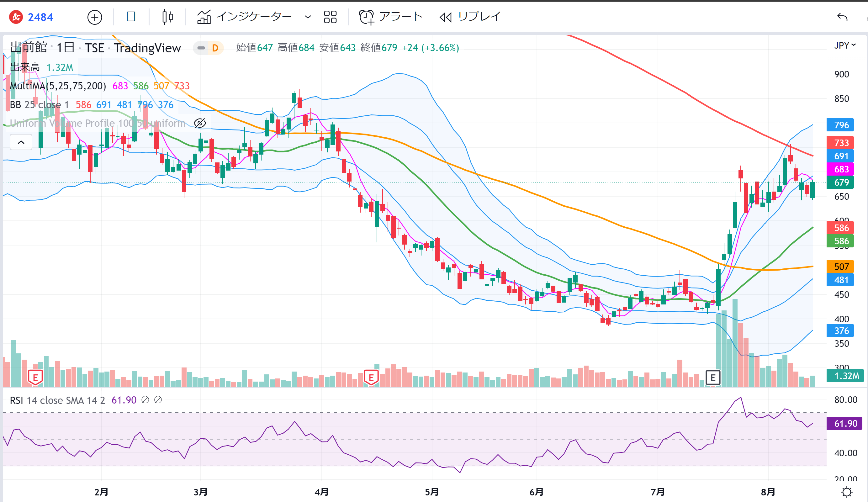The image size is (868, 502).
Task: Open the インジケーター indicators dialog
Action: [x=244, y=17]
